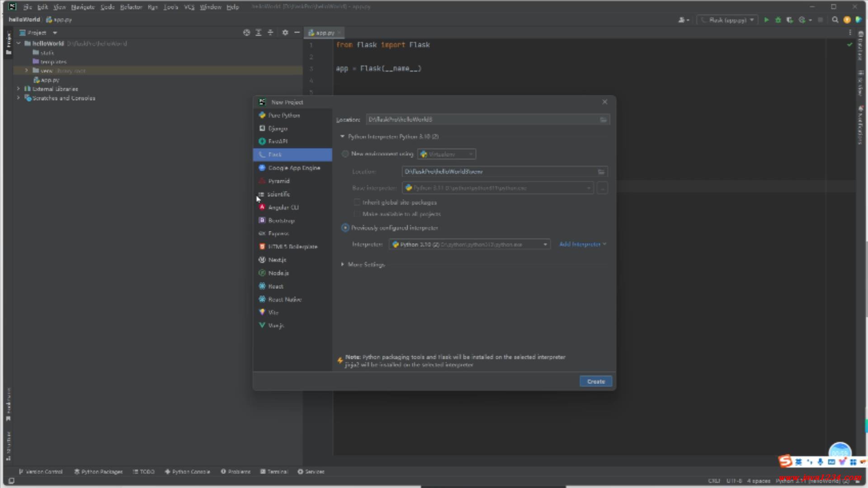This screenshot has height=488, width=868.
Task: Toggle Inherit global site-packages checkbox
Action: [357, 202]
